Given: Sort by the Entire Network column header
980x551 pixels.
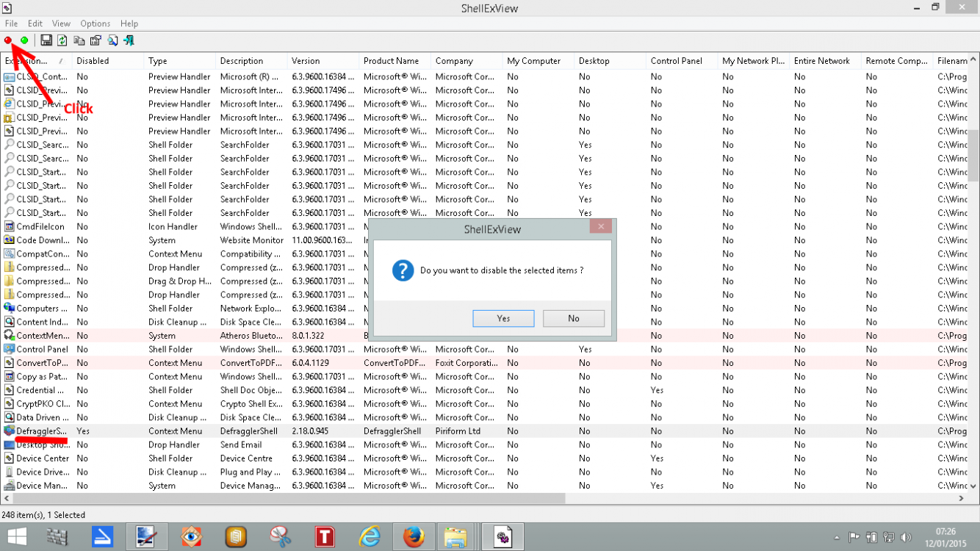Looking at the screenshot, I should [x=825, y=61].
